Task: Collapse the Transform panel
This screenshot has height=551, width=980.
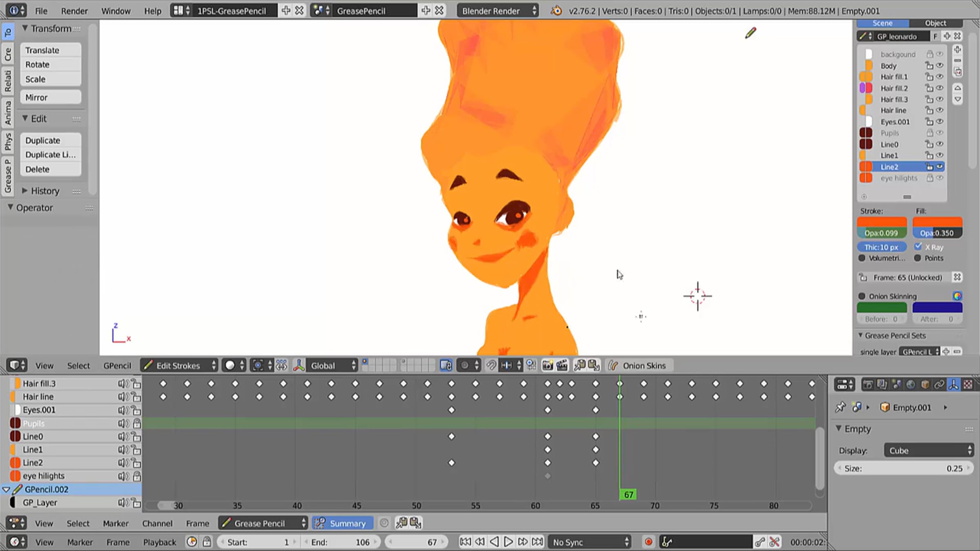Action: click(x=25, y=28)
